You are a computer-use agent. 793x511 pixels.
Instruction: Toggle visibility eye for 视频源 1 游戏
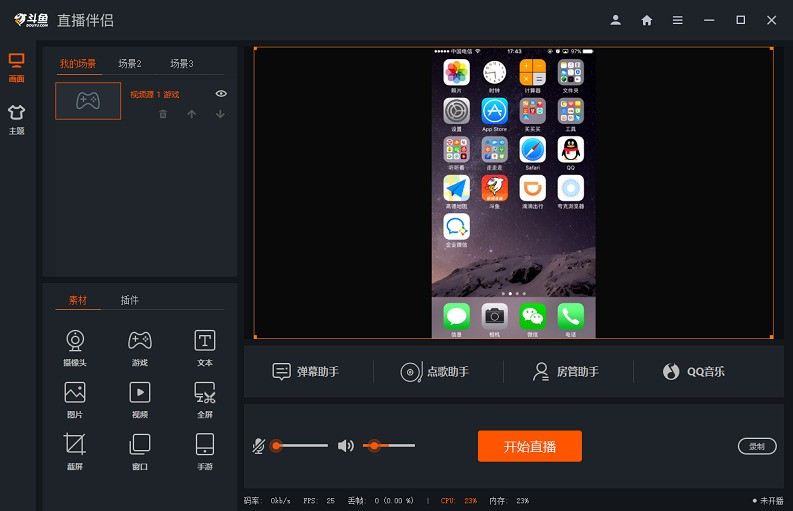221,94
